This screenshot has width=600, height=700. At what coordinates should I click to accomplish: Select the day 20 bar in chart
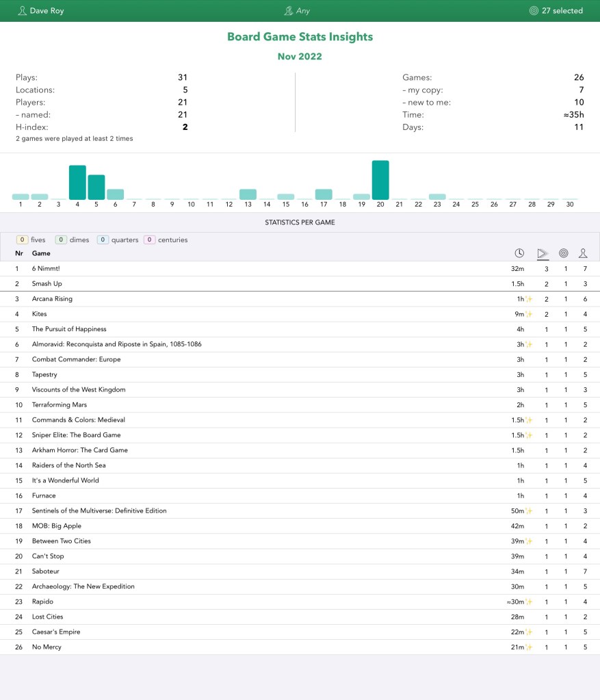tap(381, 180)
